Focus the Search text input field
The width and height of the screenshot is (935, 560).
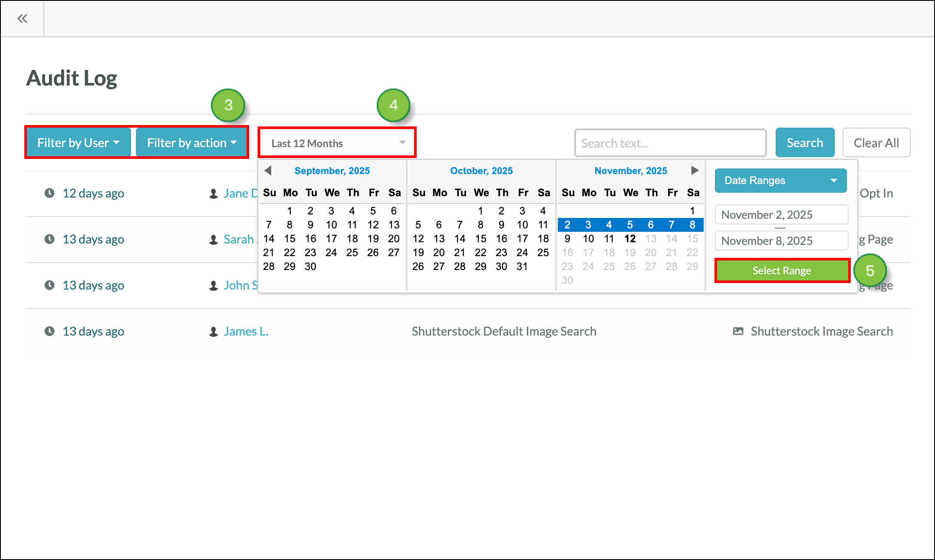(x=670, y=143)
